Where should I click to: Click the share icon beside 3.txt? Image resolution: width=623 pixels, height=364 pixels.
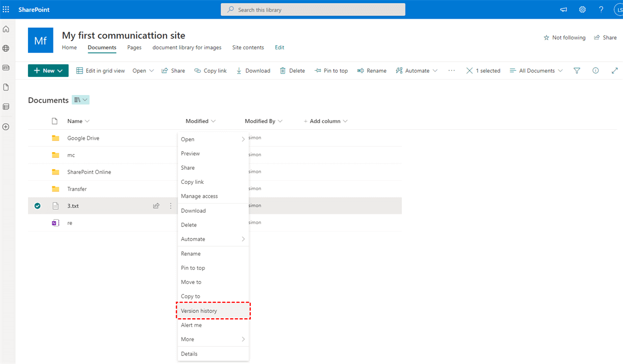(156, 206)
